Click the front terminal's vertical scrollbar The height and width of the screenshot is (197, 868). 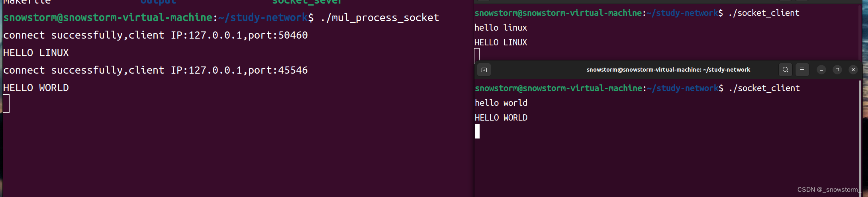coord(860,135)
